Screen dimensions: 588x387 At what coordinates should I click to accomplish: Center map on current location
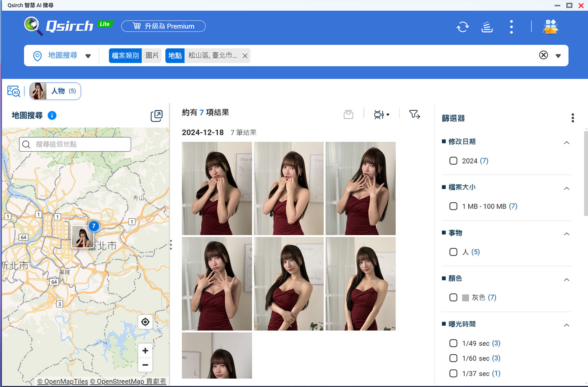(145, 322)
